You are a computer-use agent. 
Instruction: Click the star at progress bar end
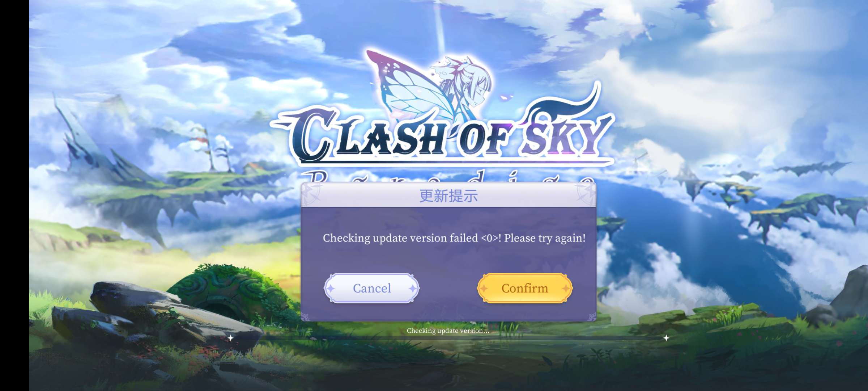(x=666, y=338)
